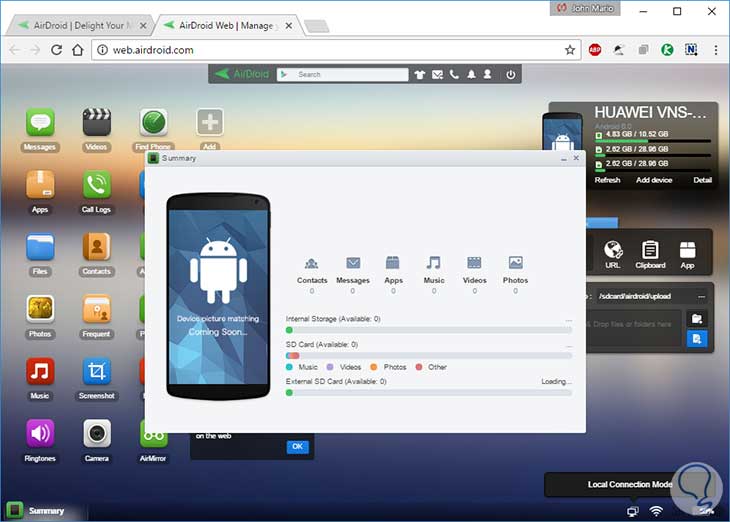
Task: Open Call Logs icon
Action: 96,185
